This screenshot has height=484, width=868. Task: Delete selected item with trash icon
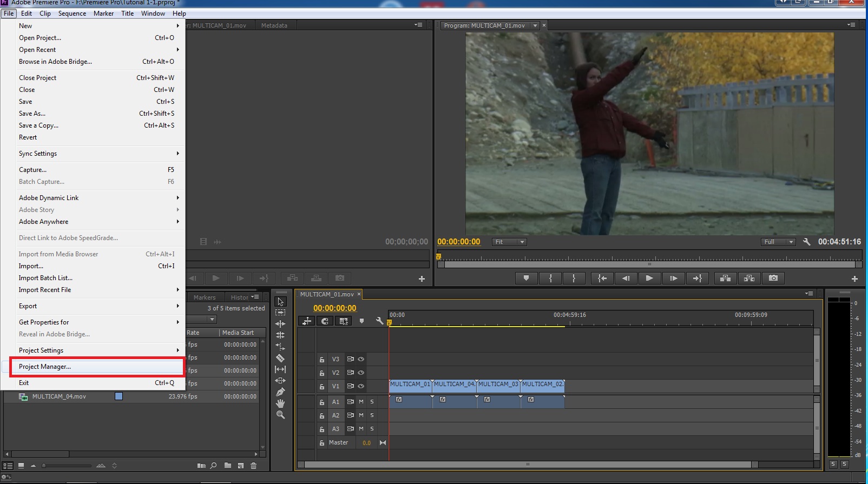coord(253,466)
